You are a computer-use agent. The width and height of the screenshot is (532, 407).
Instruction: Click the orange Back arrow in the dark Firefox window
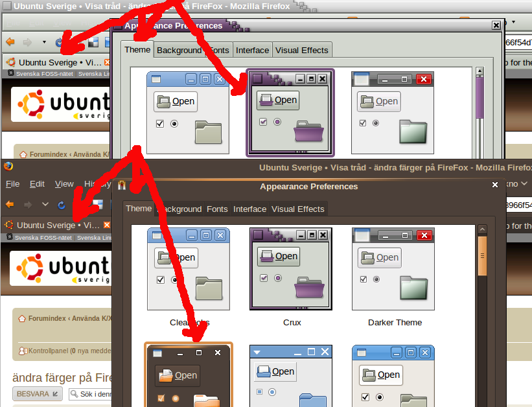[10, 204]
